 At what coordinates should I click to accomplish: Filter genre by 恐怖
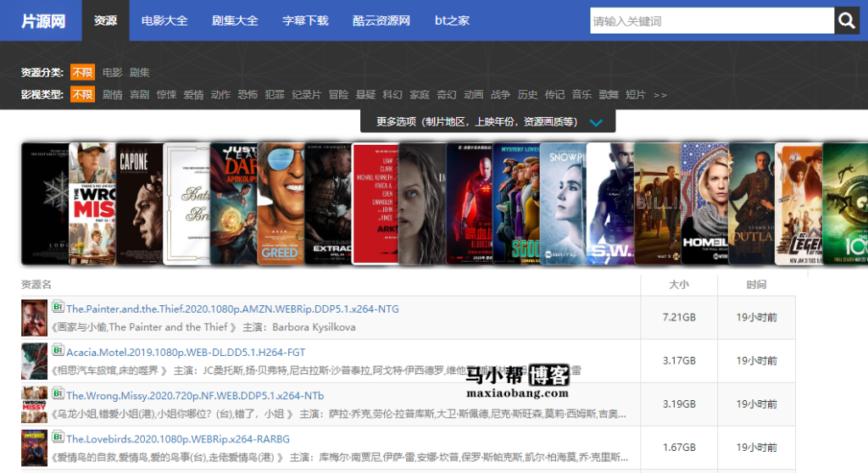248,95
